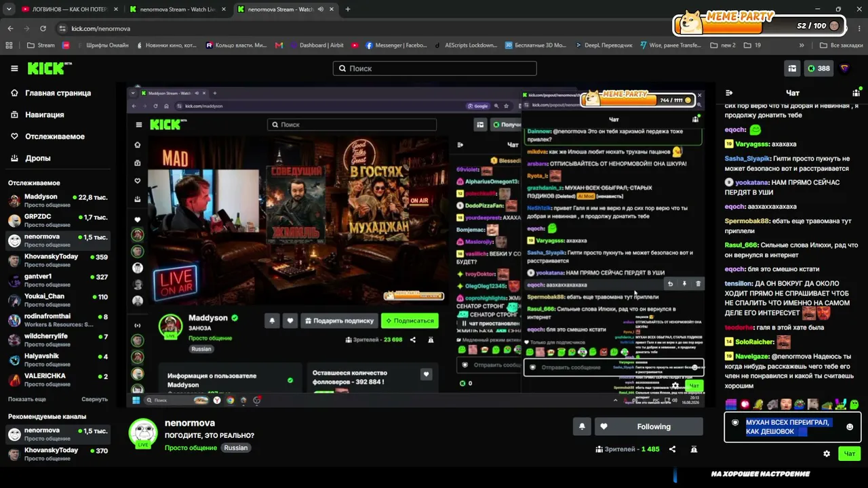View site information for kick.com
The height and width of the screenshot is (488, 868).
coord(62,28)
